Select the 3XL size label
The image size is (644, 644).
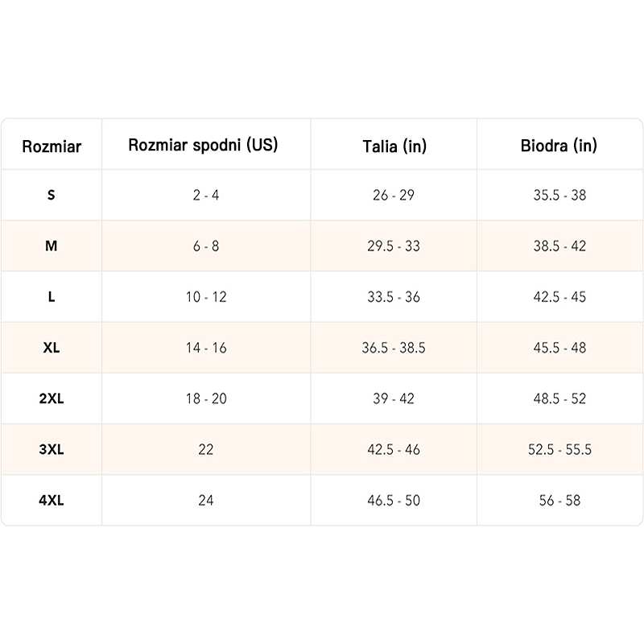[x=52, y=449]
